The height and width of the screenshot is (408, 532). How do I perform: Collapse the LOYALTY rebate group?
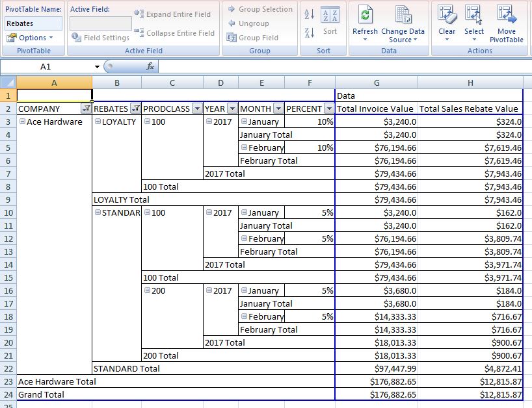[x=98, y=121]
